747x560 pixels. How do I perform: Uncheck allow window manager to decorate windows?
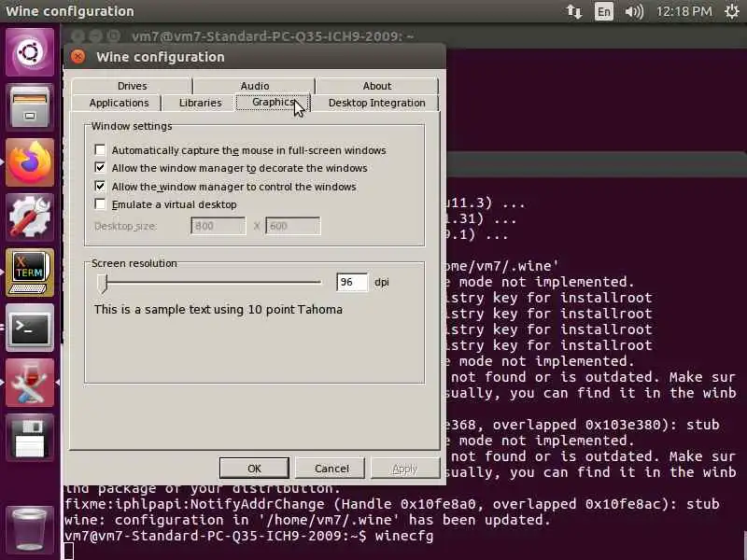coord(100,168)
